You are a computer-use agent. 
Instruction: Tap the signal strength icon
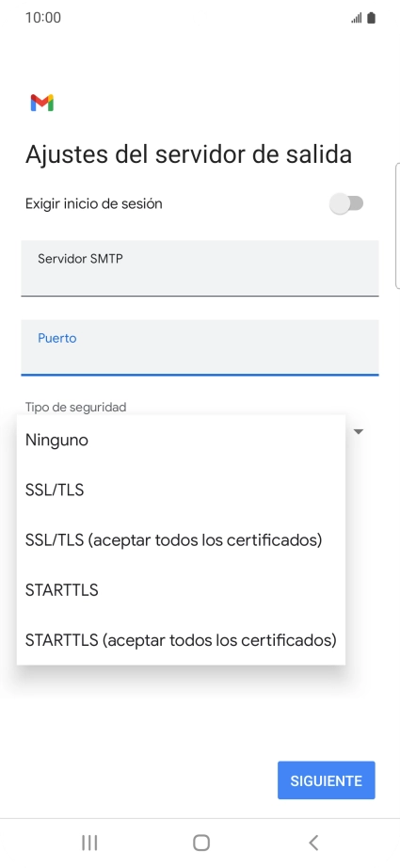pyautogui.click(x=357, y=18)
